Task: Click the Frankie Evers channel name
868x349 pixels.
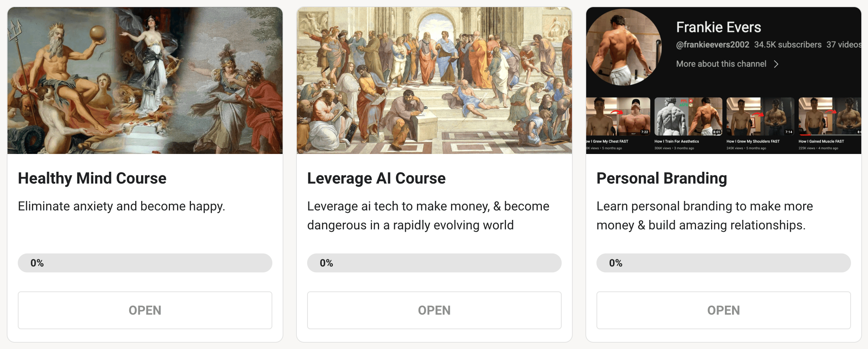Action: coord(718,27)
